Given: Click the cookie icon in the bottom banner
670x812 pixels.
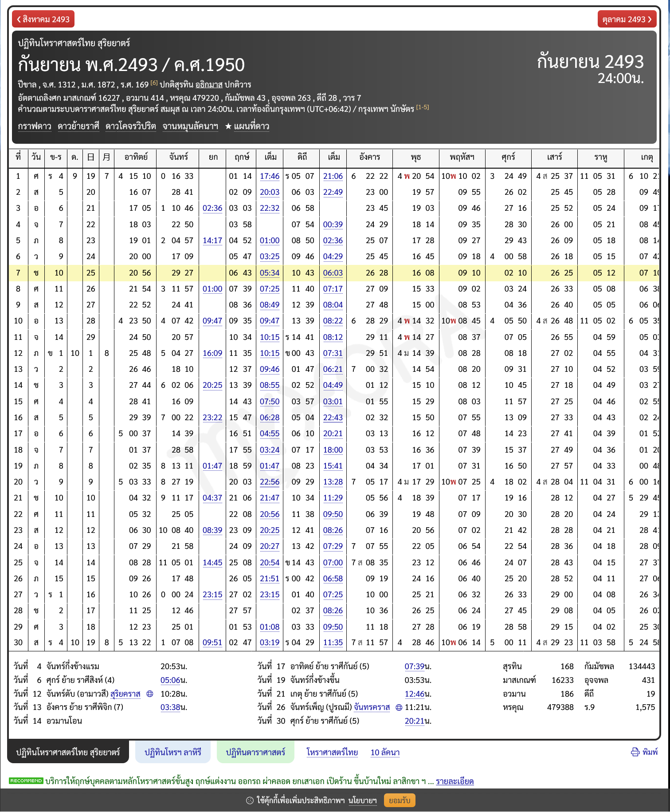Looking at the screenshot, I should click(x=250, y=800).
